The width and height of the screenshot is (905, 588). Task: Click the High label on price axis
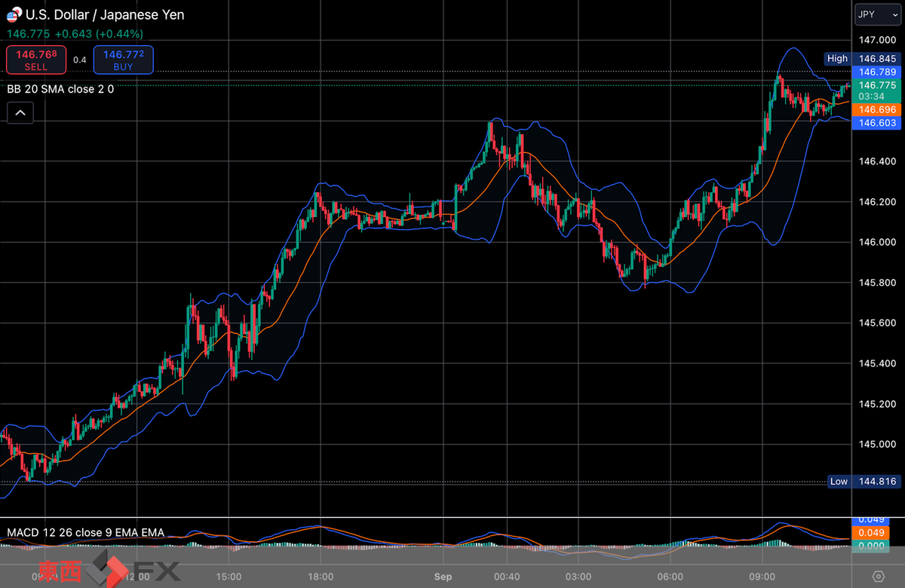(x=837, y=58)
